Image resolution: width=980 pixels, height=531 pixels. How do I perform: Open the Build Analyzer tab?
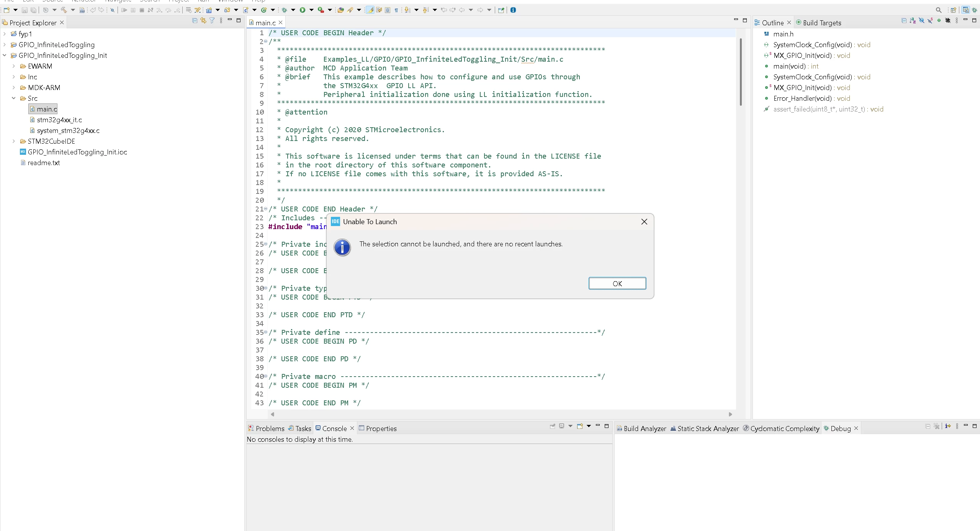(x=641, y=428)
